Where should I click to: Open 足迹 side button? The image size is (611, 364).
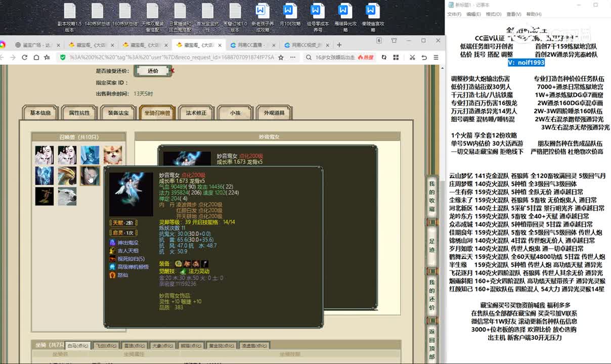tap(432, 245)
